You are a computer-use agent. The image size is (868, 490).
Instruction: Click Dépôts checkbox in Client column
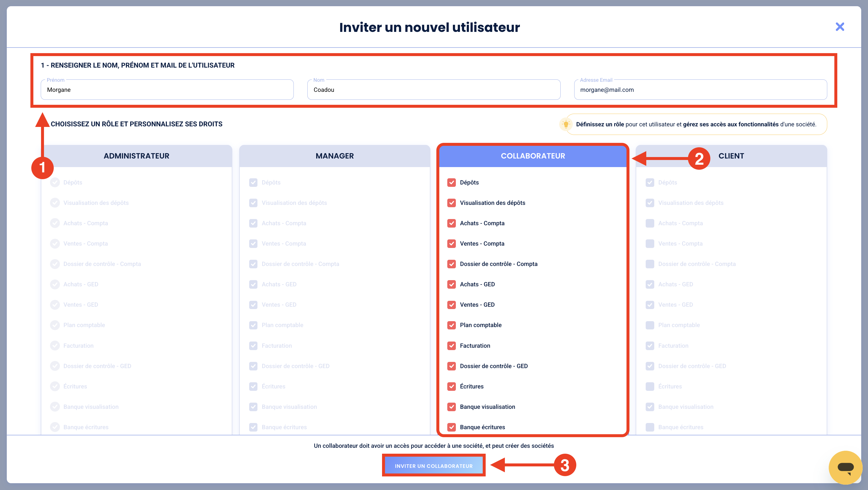[650, 183]
